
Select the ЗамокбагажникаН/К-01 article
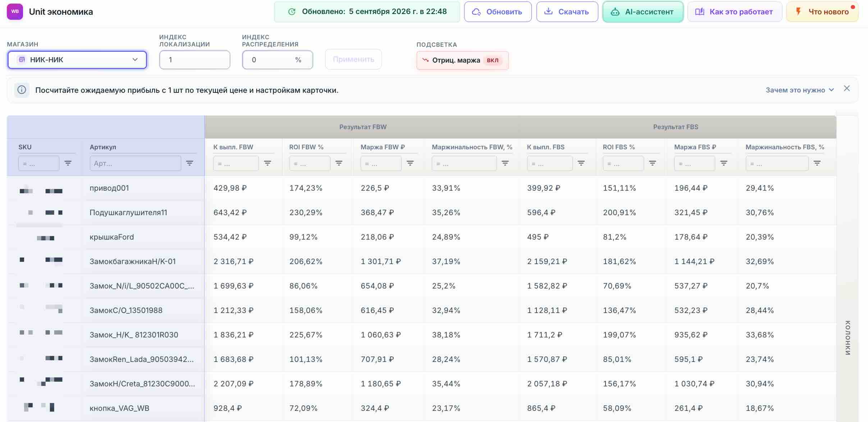(133, 261)
